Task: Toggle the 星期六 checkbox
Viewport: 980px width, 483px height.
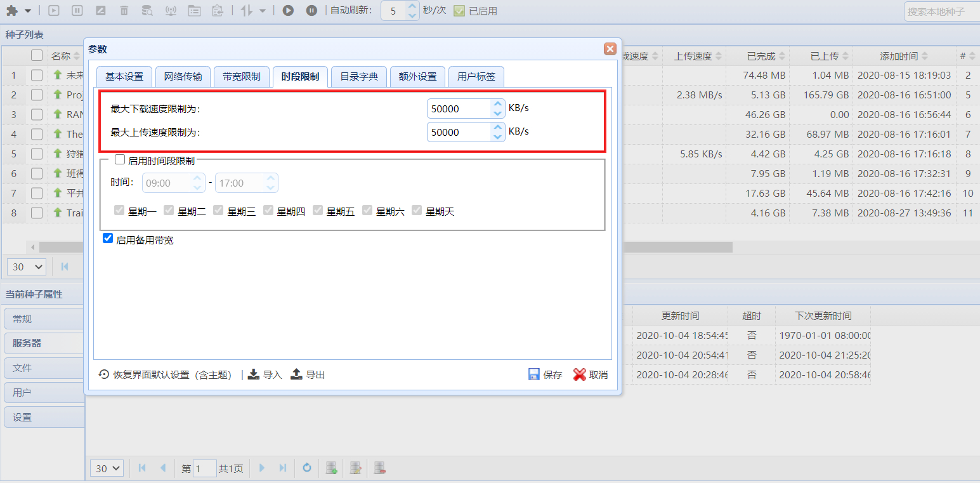Action: pyautogui.click(x=367, y=210)
